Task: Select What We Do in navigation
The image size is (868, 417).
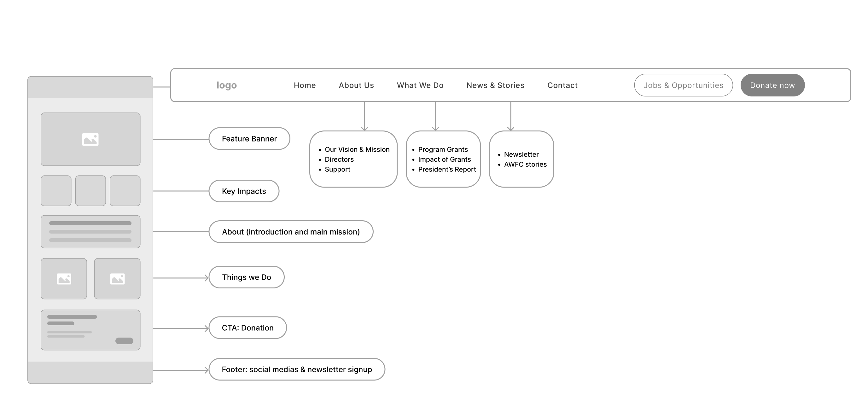Action: click(x=420, y=85)
